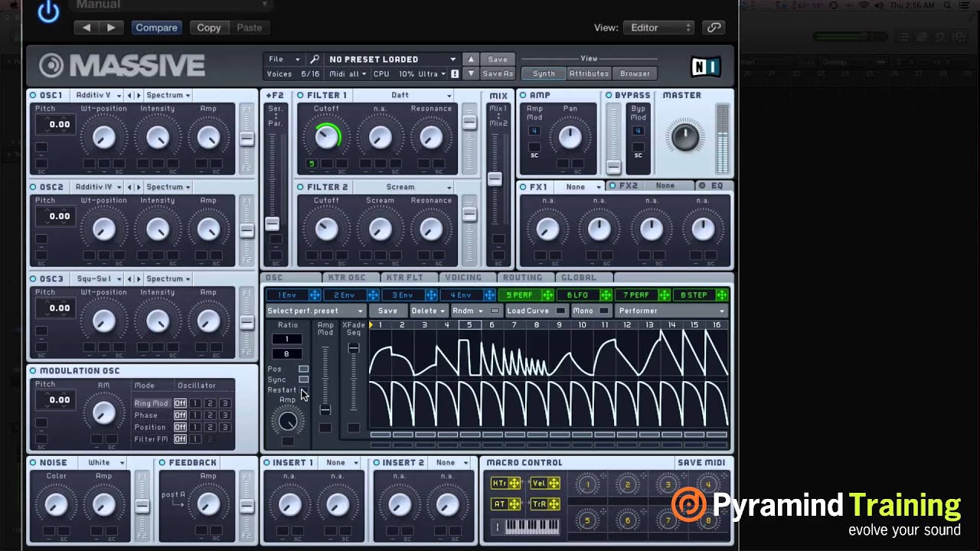Switch to Browser view

tap(635, 73)
